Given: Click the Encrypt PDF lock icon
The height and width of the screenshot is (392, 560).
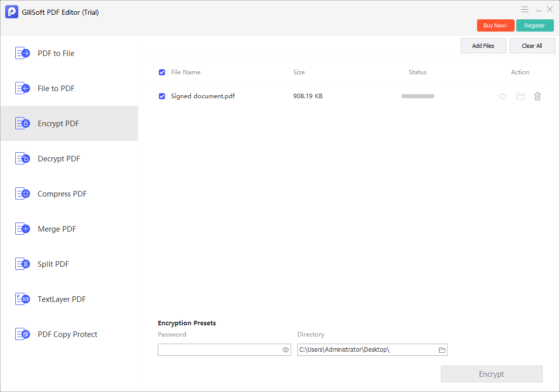Looking at the screenshot, I should point(22,124).
